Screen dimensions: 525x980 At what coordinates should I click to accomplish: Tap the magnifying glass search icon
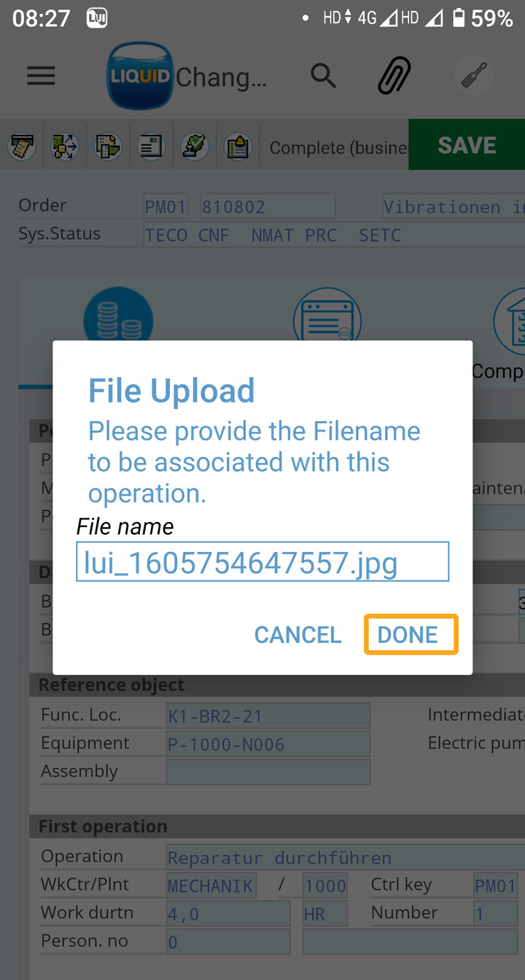pos(323,75)
